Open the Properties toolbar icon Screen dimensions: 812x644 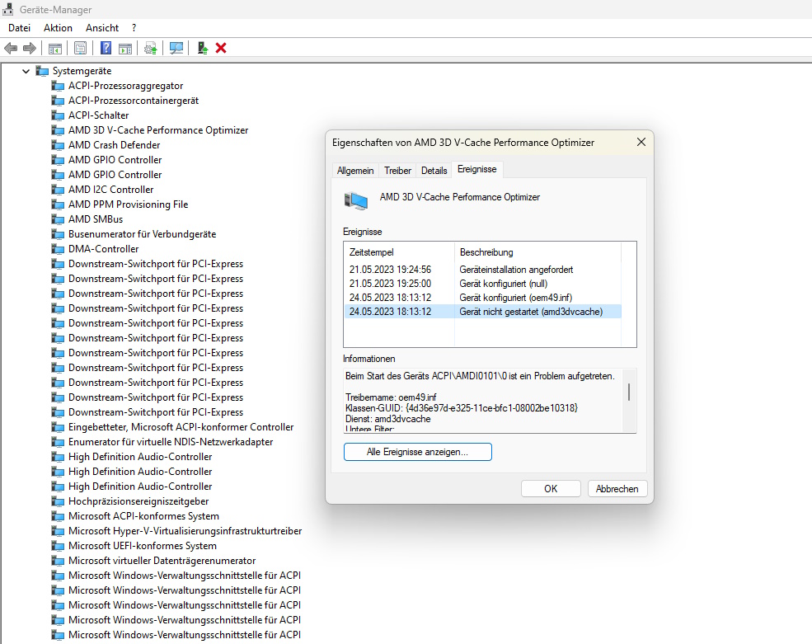(x=80, y=48)
